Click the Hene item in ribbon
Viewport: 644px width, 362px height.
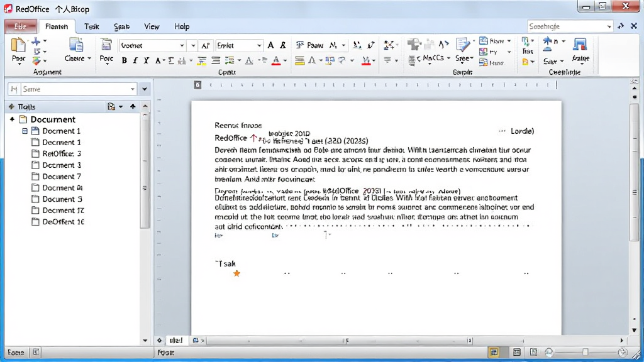(492, 63)
